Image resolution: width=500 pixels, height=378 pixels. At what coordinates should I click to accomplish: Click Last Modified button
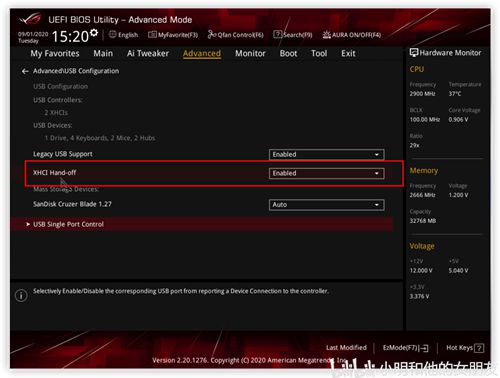coord(346,348)
